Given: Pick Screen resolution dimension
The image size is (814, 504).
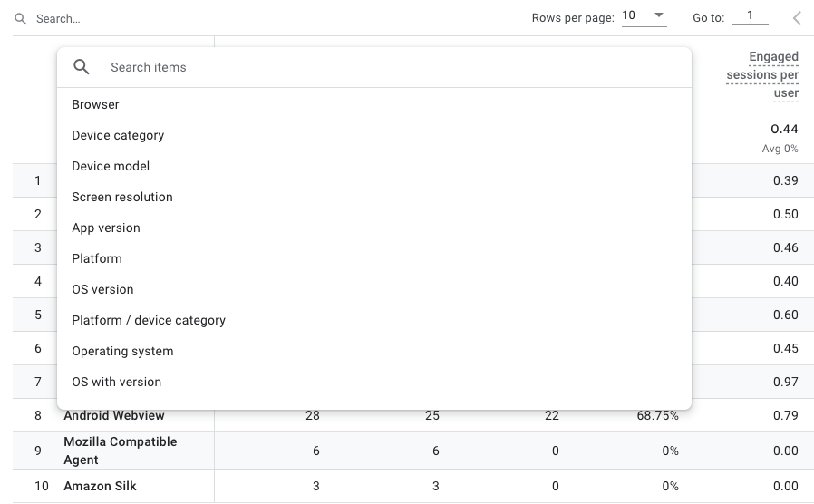Looking at the screenshot, I should coord(122,197).
